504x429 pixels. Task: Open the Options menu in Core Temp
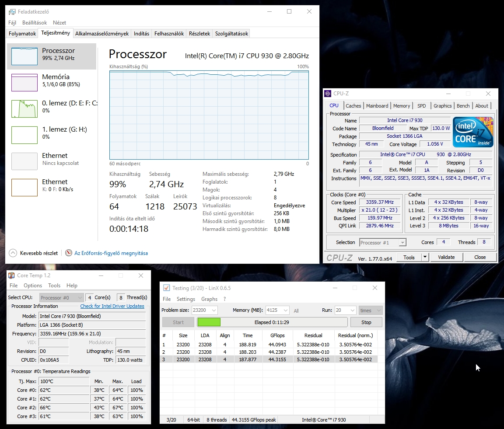tap(33, 286)
